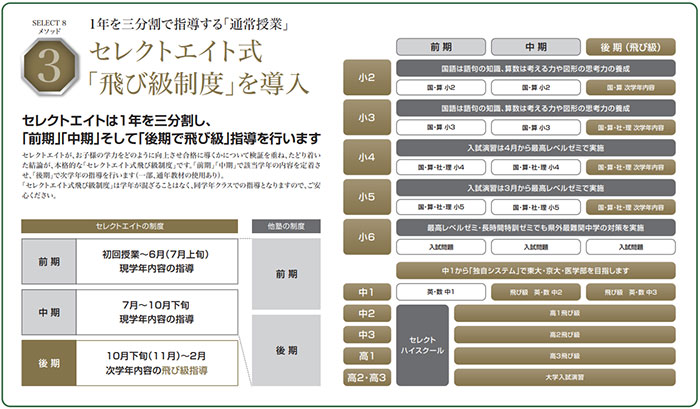Image resolution: width=700 pixels, height=409 pixels.
Task: Click the 高1飛び級 bar
Action: tap(565, 313)
